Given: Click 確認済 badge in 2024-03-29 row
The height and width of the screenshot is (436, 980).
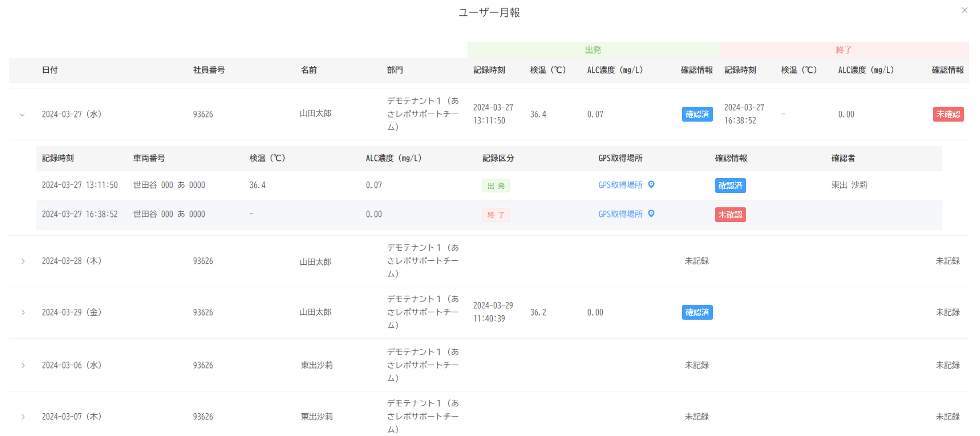Looking at the screenshot, I should tap(697, 313).
